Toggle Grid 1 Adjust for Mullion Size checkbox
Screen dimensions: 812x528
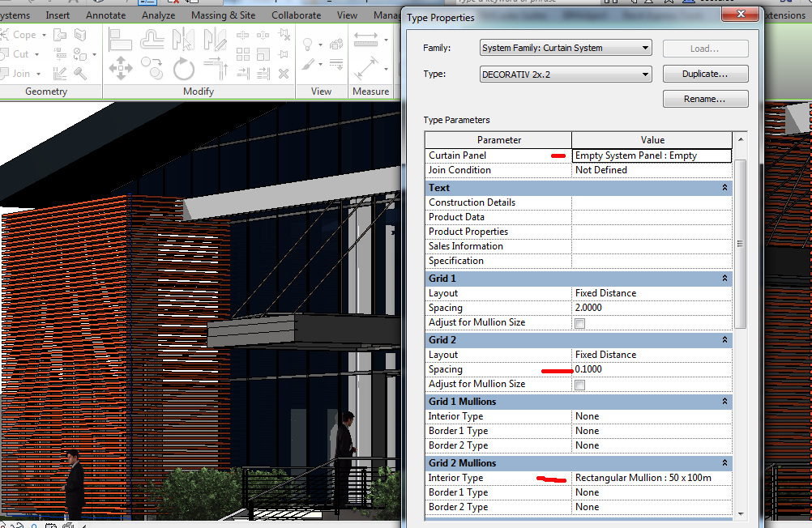pos(580,324)
